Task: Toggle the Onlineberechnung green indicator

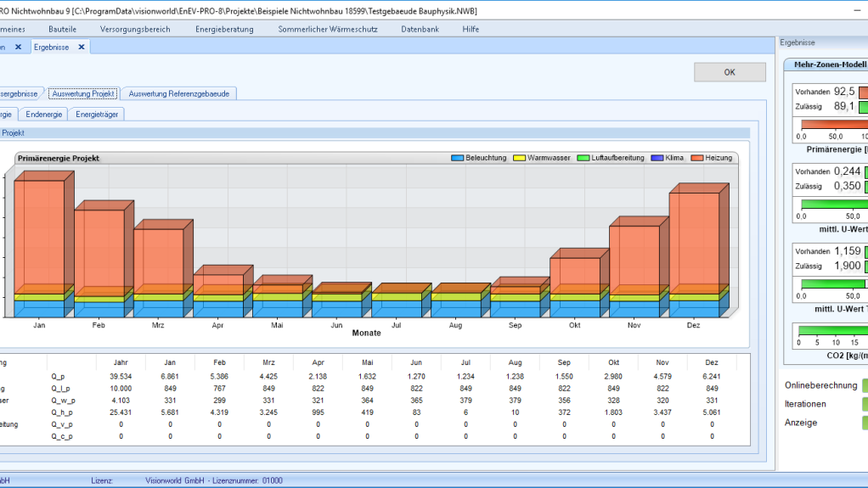Action: click(865, 385)
